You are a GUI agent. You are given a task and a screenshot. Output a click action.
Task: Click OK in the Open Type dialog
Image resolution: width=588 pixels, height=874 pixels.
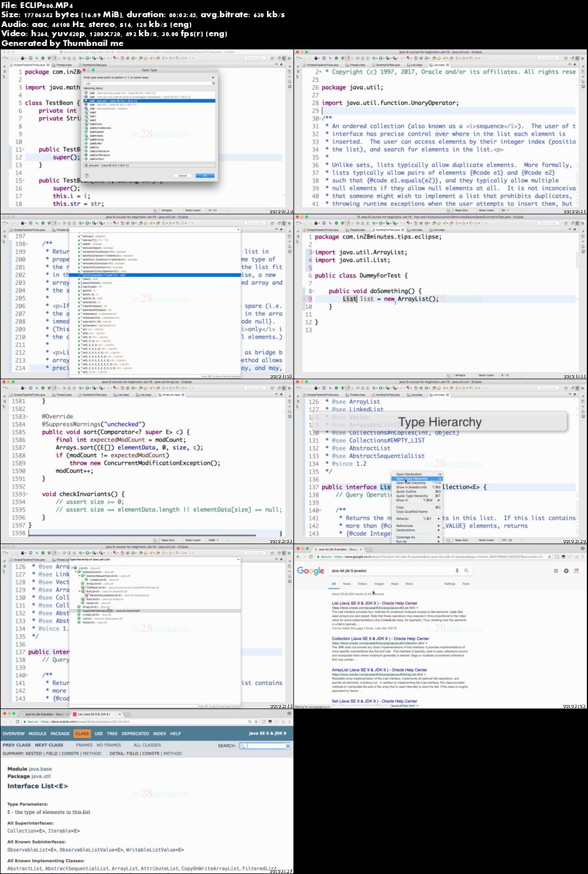205,175
